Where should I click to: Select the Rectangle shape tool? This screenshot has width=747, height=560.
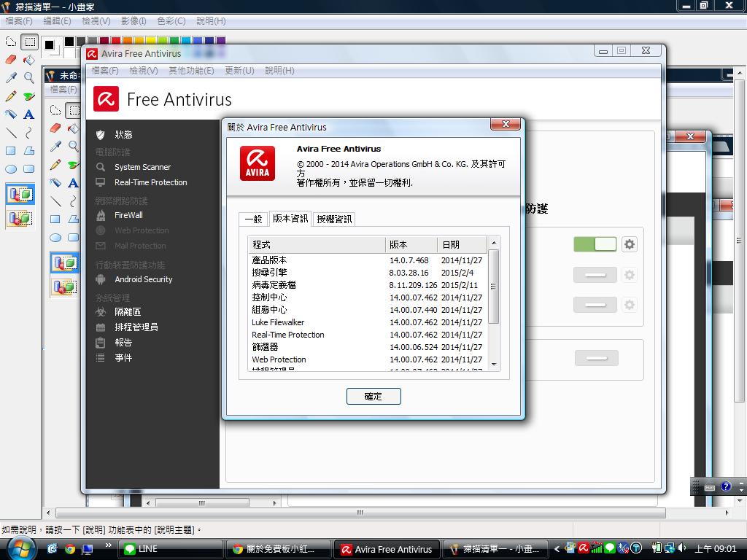11,150
